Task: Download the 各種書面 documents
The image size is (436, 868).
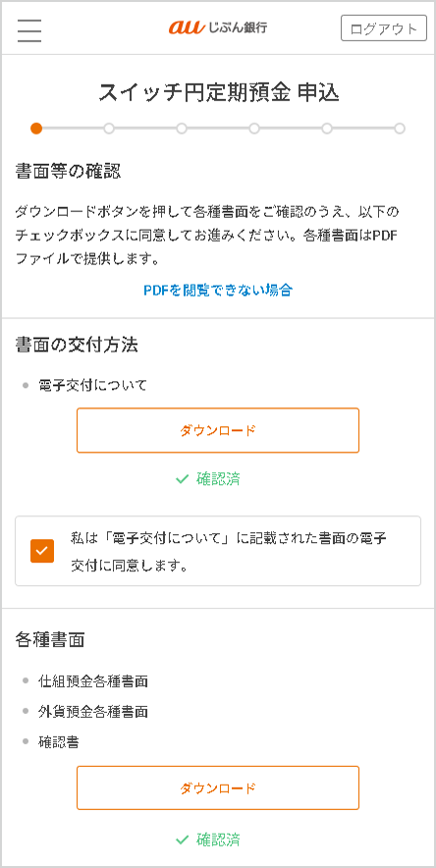Action: pos(218,788)
